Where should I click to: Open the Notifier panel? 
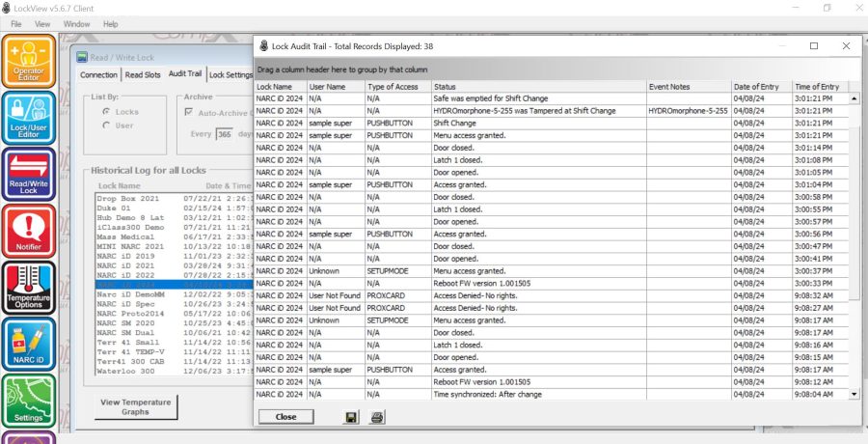tap(29, 231)
